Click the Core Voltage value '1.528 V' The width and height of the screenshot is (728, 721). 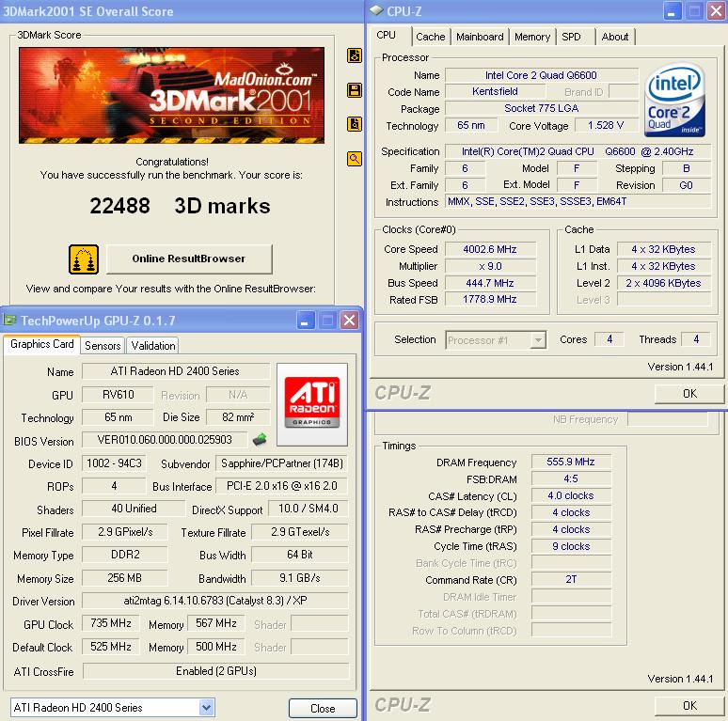[x=606, y=125]
